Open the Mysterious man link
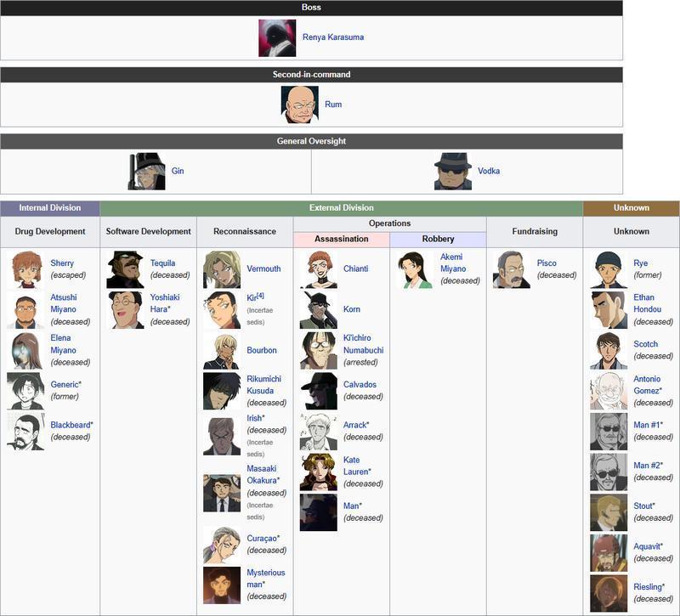 (266, 579)
